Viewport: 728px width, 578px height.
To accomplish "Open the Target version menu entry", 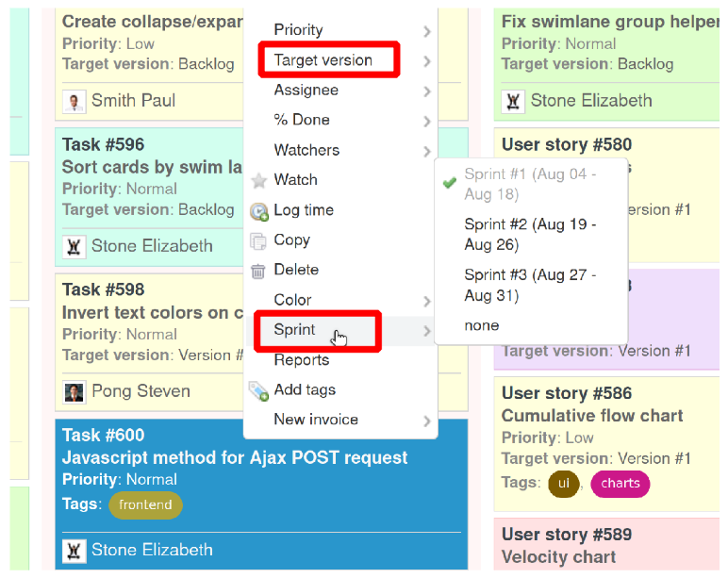I will click(323, 60).
